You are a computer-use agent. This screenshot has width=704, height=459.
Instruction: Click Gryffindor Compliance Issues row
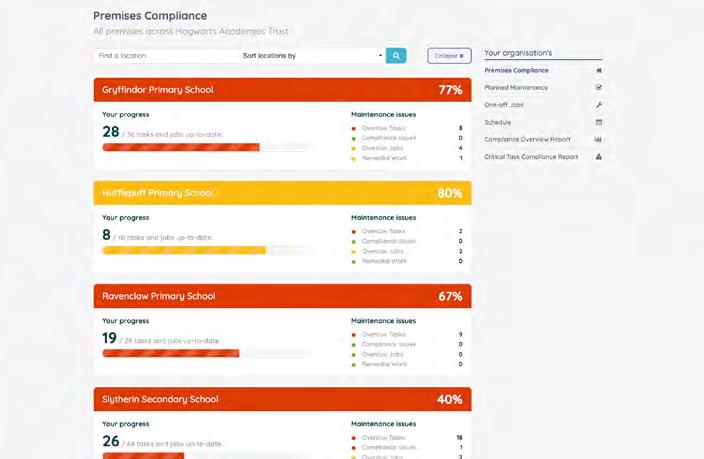coord(407,138)
